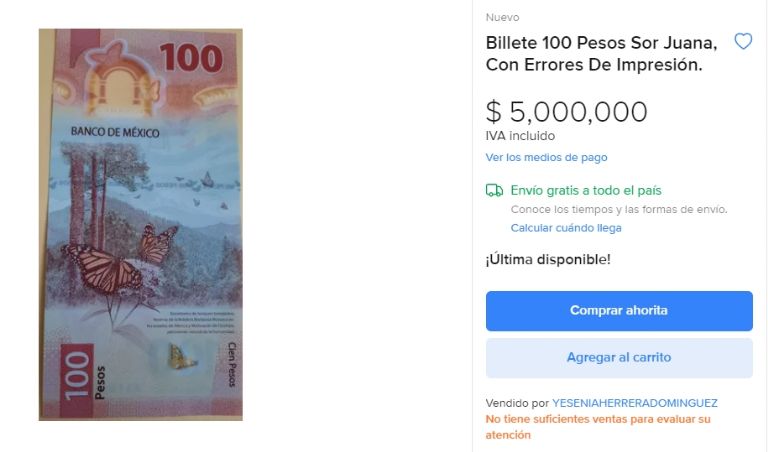The image size is (768, 452).
Task: Click Agregar al carrito button
Action: pyautogui.click(x=619, y=357)
